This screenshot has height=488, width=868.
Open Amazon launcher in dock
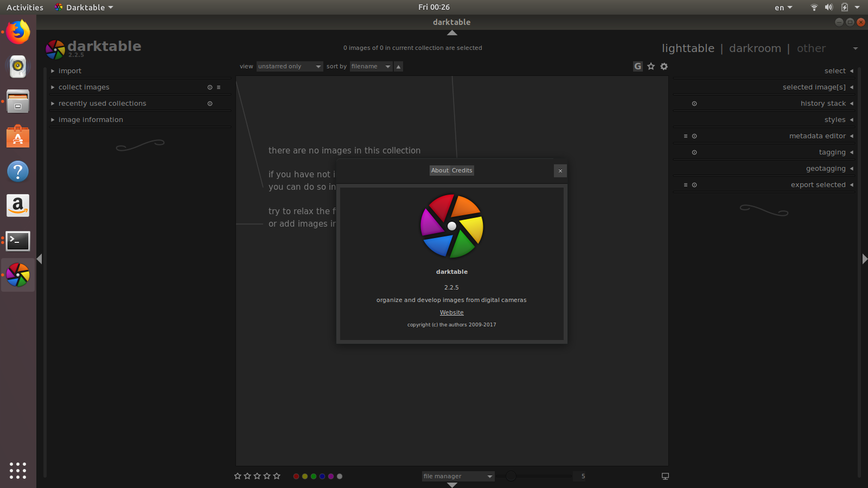click(18, 206)
